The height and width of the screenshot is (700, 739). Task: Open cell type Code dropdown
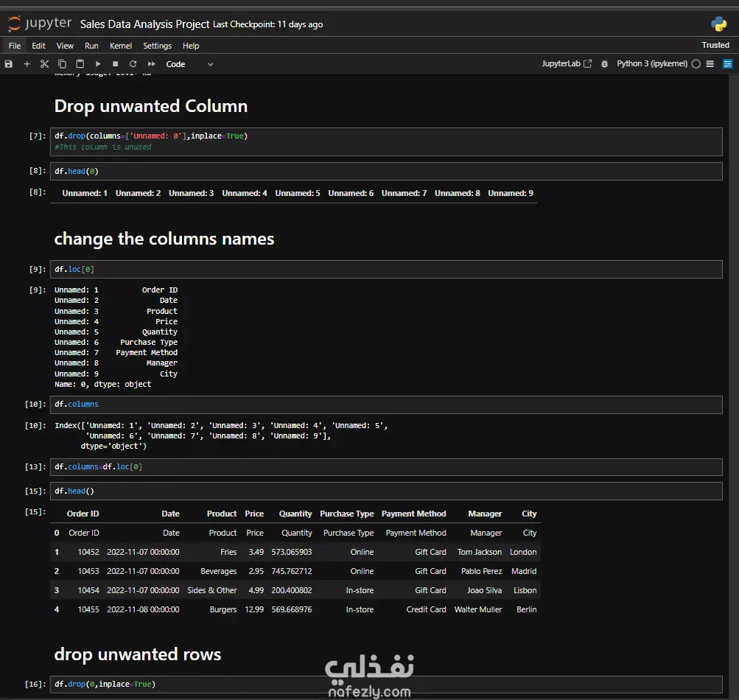click(189, 64)
